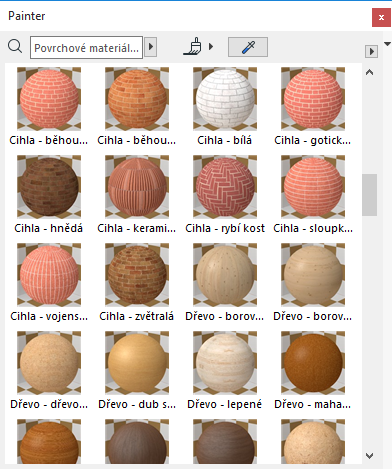
Task: Select the 'Cihla - zvětralá' weathered brick thumbnail
Action: point(137,275)
